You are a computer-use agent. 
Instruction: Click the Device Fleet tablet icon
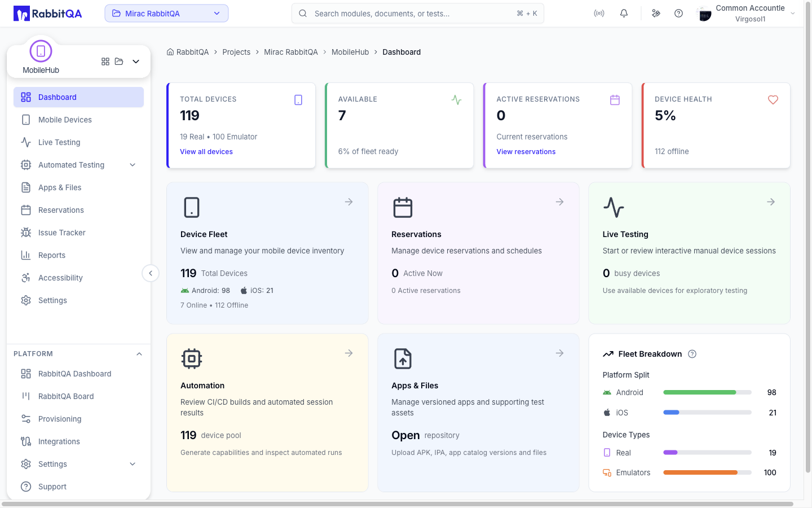coord(192,207)
